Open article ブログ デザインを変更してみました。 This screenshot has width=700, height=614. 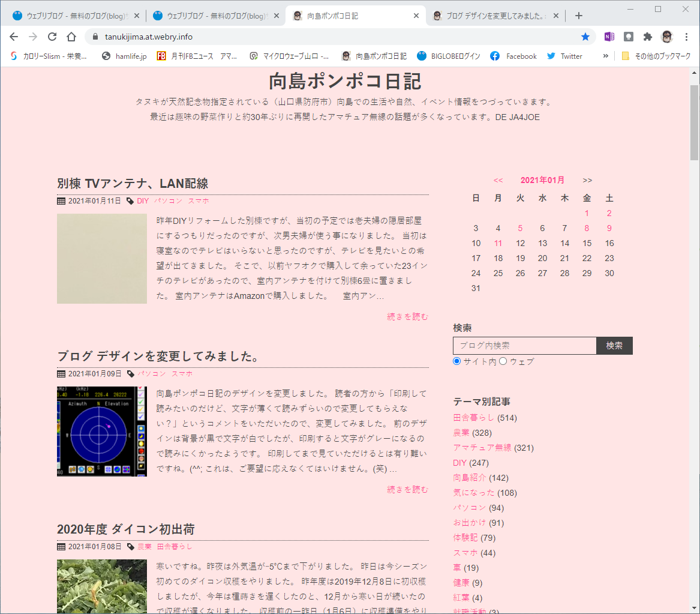tap(159, 357)
